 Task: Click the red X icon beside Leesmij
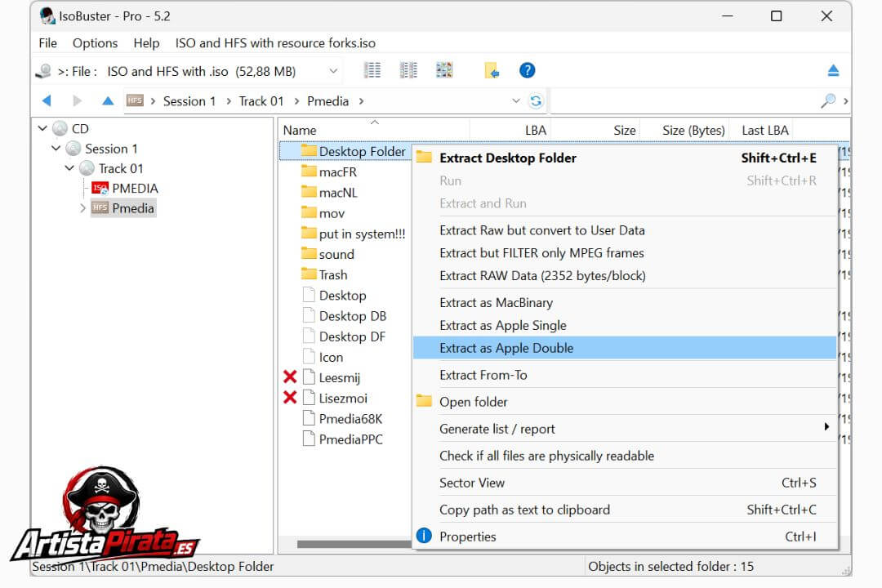(290, 377)
